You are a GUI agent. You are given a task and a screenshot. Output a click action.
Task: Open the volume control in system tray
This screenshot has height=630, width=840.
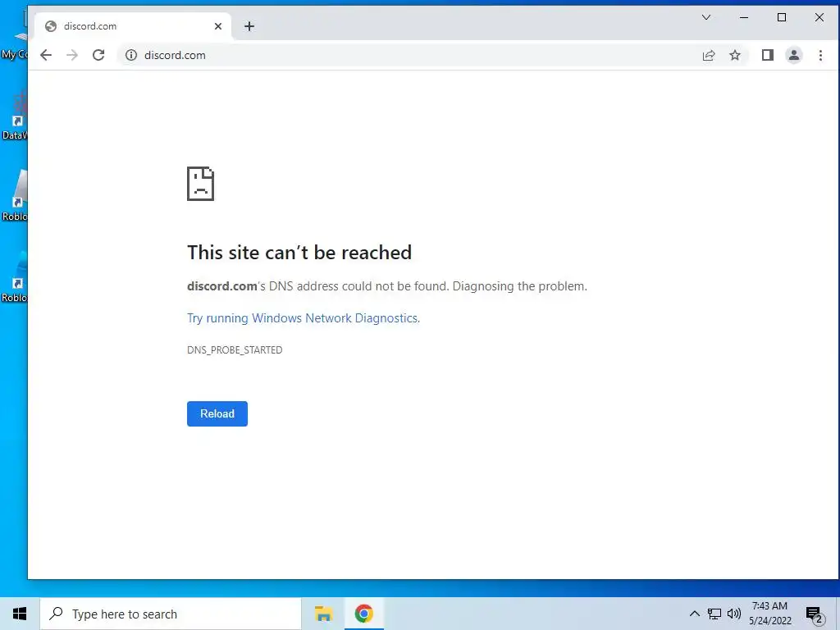pyautogui.click(x=734, y=614)
